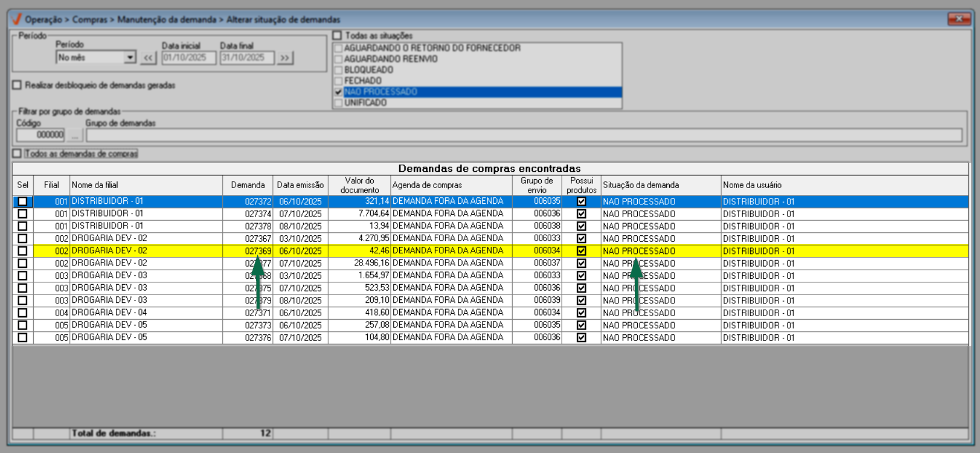
Task: Sort by the Demanda column header
Action: [x=247, y=185]
